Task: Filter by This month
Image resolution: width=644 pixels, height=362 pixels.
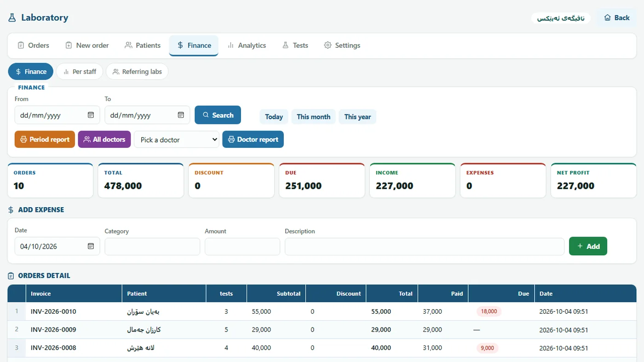Action: (x=313, y=117)
